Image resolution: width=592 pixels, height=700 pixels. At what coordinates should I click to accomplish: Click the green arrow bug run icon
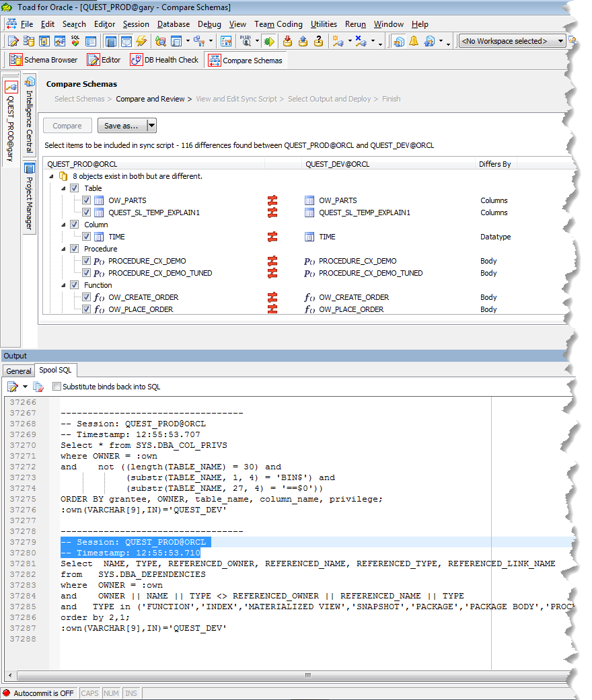pos(269,42)
